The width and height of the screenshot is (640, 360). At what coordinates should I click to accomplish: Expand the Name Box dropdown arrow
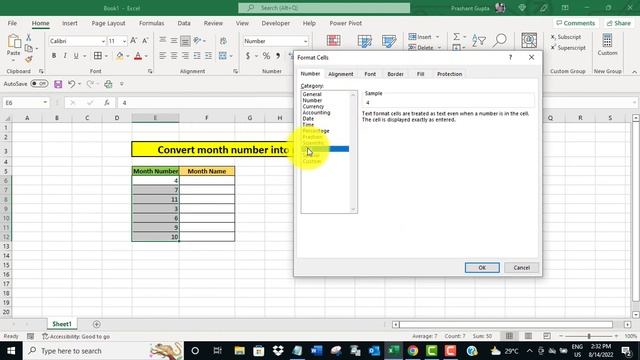click(45, 102)
